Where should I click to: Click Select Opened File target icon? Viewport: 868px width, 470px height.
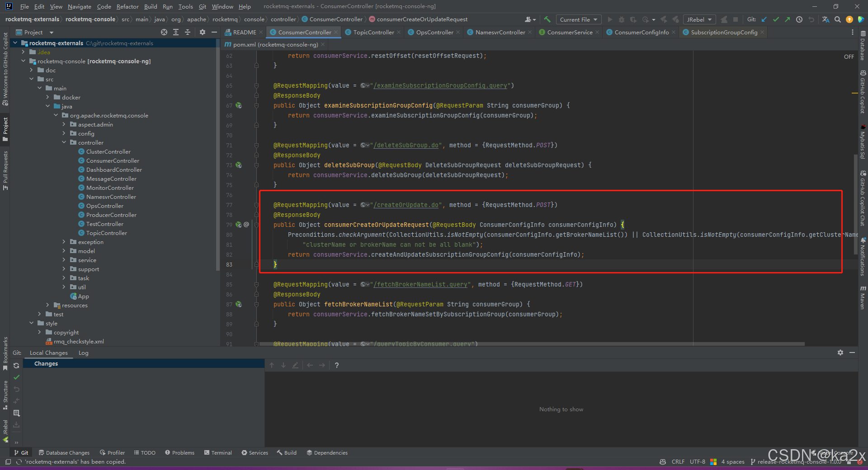164,32
